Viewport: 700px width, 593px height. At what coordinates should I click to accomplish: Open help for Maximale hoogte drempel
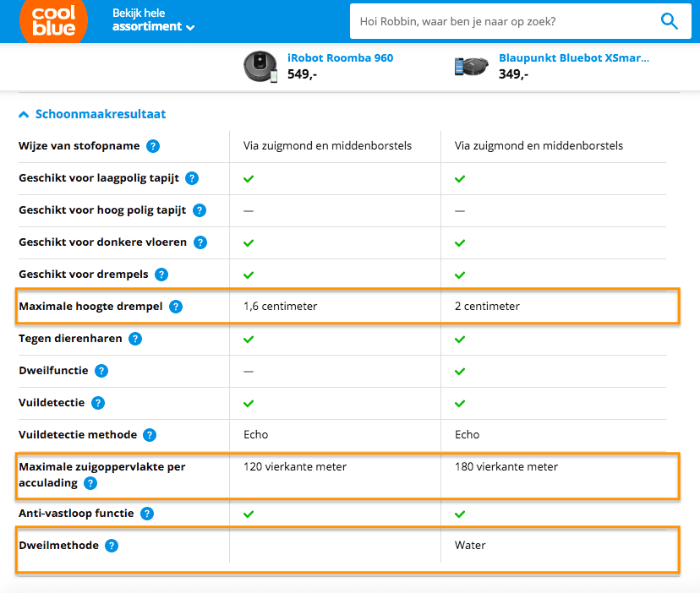(x=176, y=307)
